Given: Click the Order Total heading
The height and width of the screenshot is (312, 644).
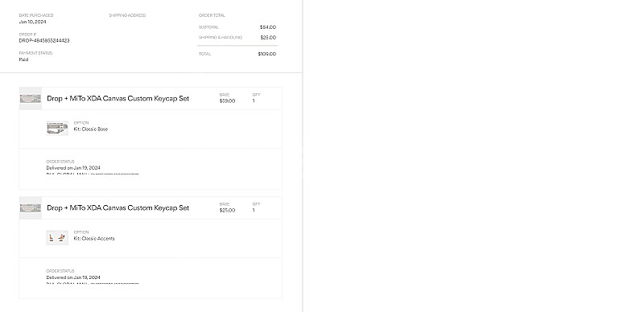Looking at the screenshot, I should [212, 15].
